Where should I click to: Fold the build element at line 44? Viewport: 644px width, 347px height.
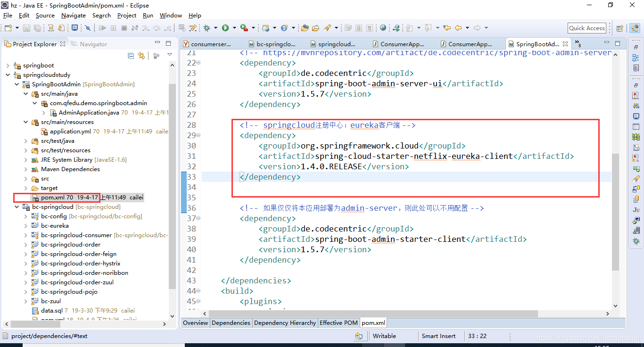tap(198, 291)
